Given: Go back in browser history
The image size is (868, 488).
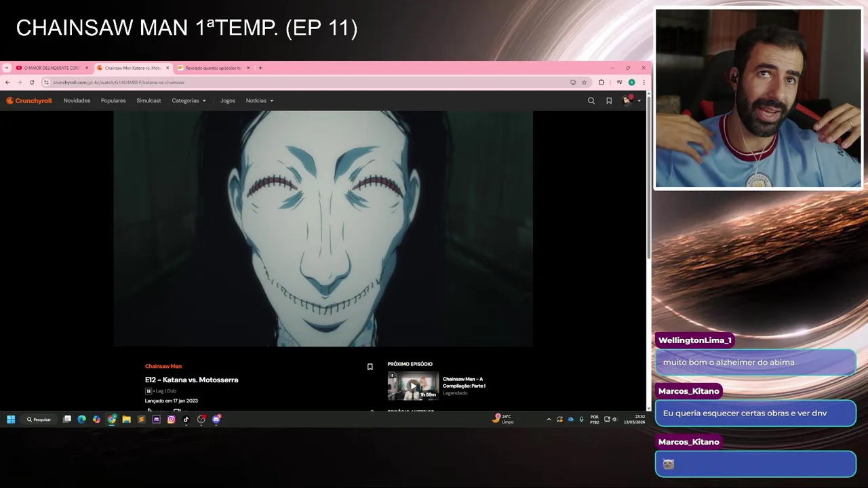Looking at the screenshot, I should click(x=7, y=82).
